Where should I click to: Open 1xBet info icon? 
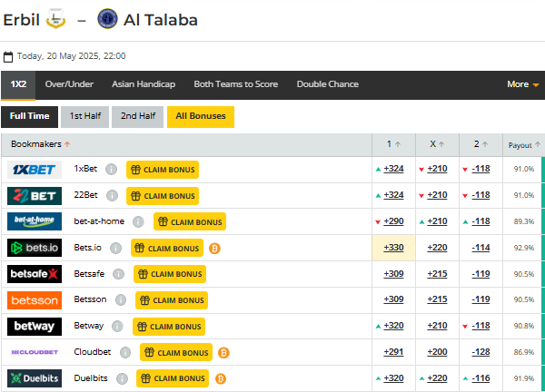click(x=111, y=170)
